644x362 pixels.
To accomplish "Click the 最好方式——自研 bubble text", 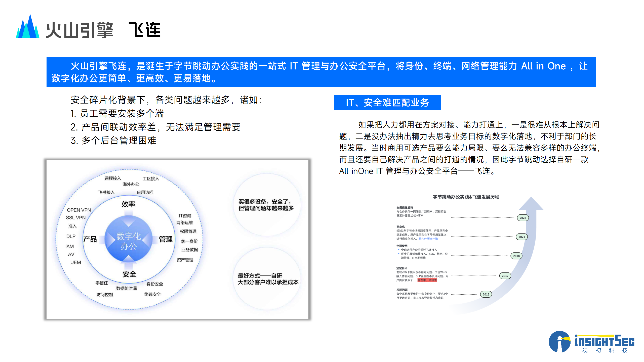I will point(268,279).
